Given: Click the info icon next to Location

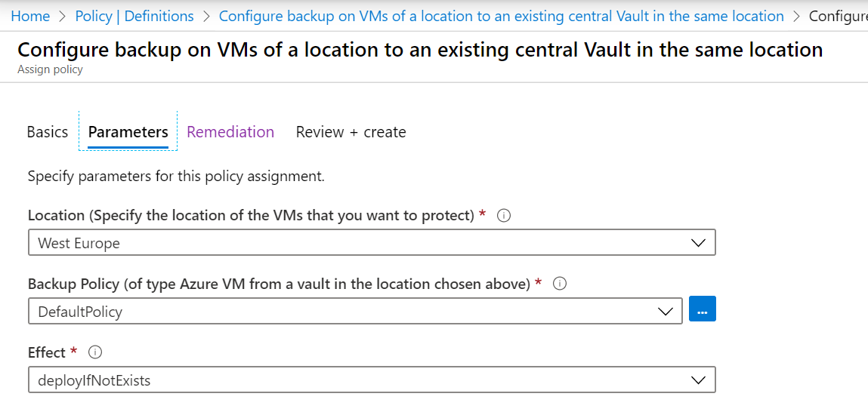Looking at the screenshot, I should (505, 216).
